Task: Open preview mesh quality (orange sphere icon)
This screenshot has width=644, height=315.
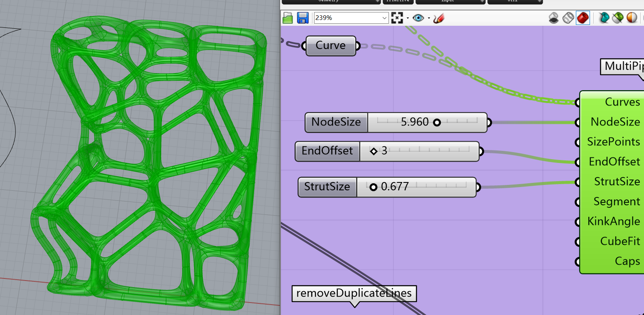Action: (632, 18)
